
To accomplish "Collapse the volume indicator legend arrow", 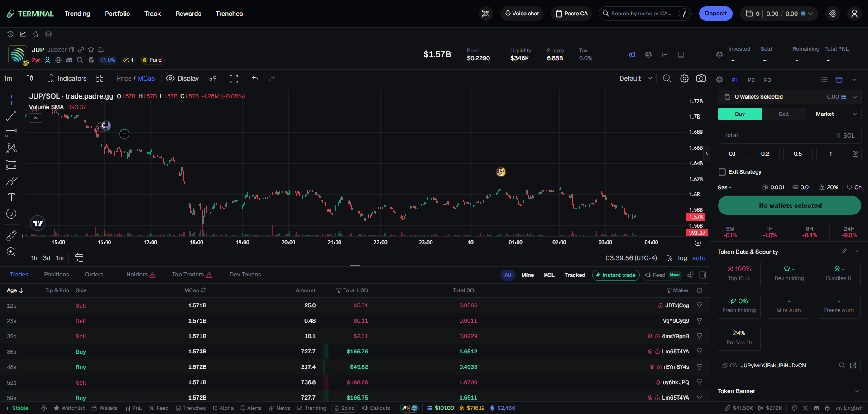I will pos(35,118).
